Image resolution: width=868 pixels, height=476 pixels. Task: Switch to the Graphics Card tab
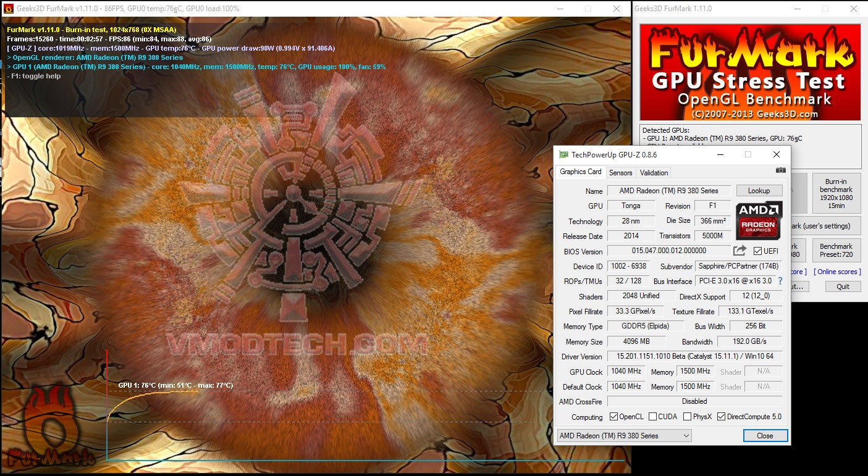click(x=580, y=172)
